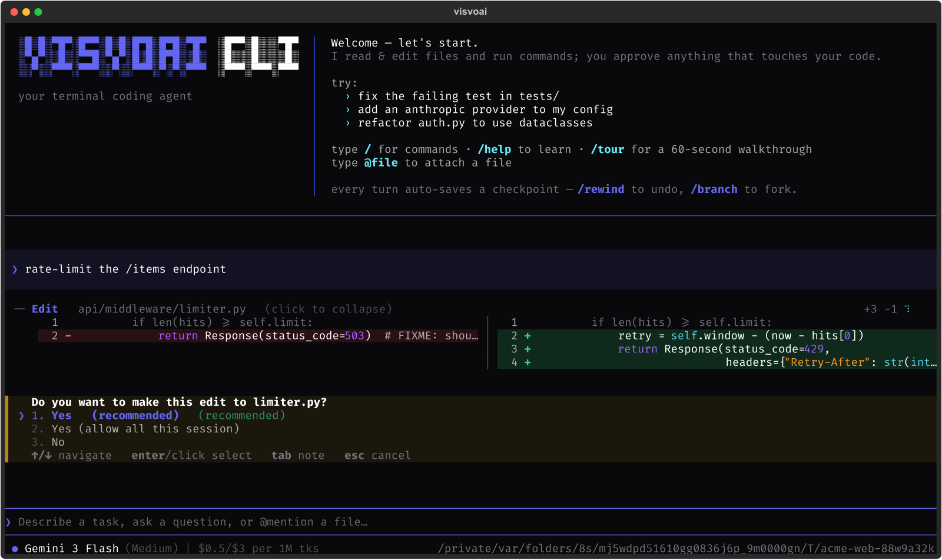Click the /rewind command
Image resolution: width=942 pixels, height=560 pixels.
click(601, 189)
